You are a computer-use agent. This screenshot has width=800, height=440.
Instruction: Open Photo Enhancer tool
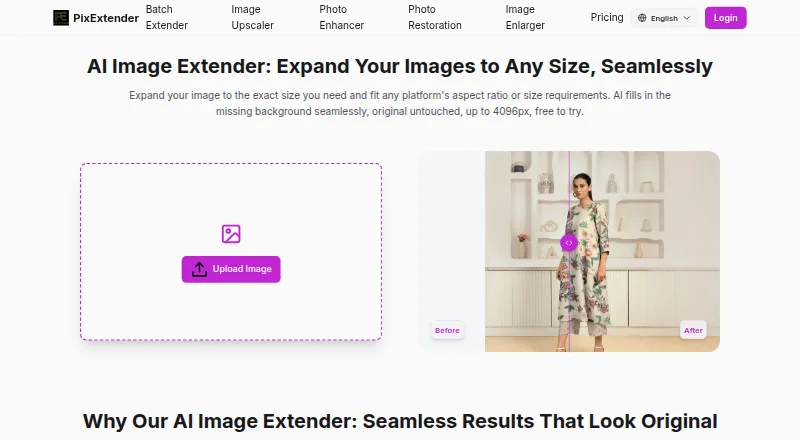(x=341, y=17)
